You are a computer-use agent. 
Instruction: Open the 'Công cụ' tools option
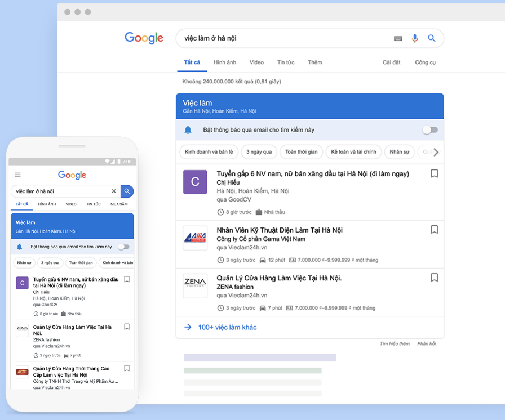pyautogui.click(x=425, y=62)
